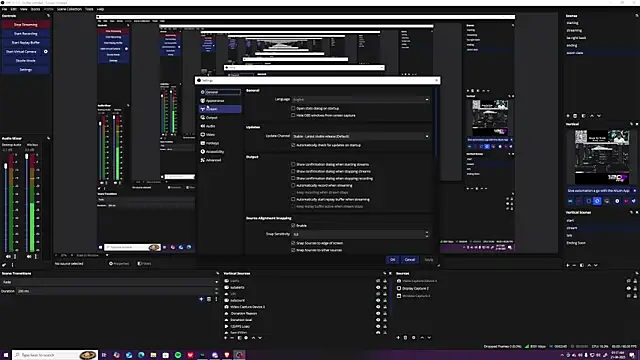
Task: Click the Desktop Audio volume slider
Action: pyautogui.click(x=6, y=206)
